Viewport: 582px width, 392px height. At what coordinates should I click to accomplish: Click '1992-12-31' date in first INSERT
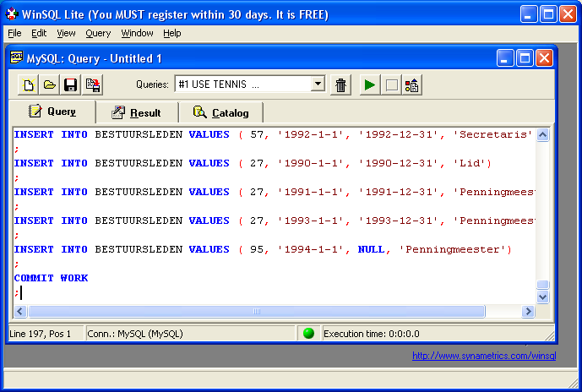pyautogui.click(x=399, y=134)
